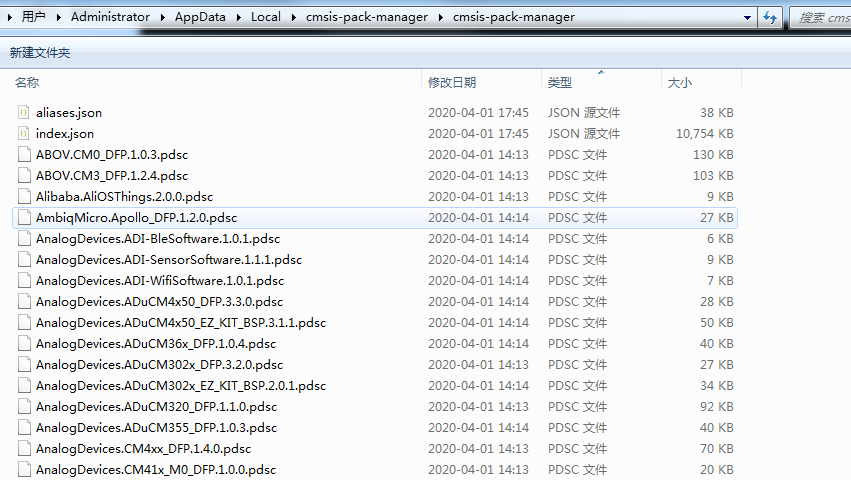Image resolution: width=851 pixels, height=480 pixels.
Task: Select the file name AnalogDevices.ADI-SensorSoftware.1.1.1.pdsc
Action: 169,260
